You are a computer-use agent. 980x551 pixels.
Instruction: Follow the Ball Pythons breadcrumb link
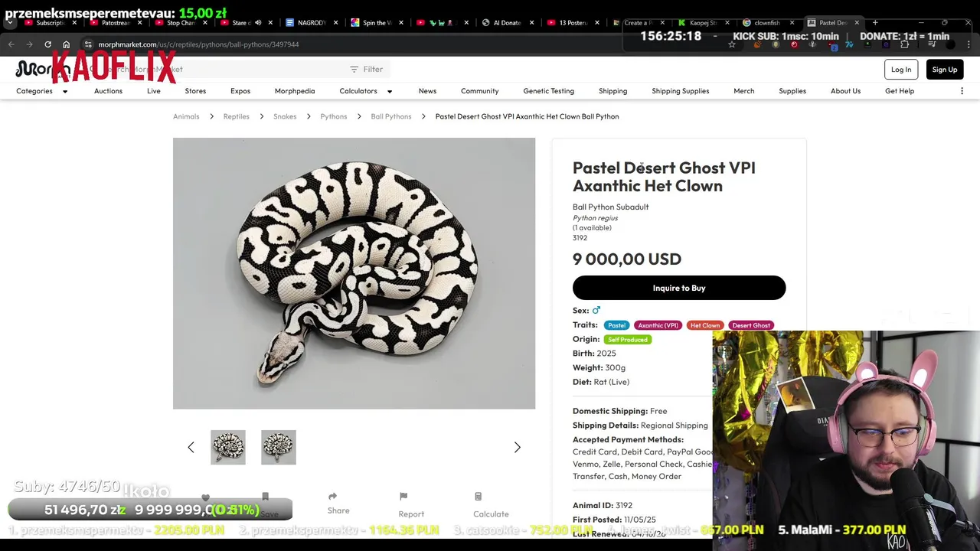(391, 116)
